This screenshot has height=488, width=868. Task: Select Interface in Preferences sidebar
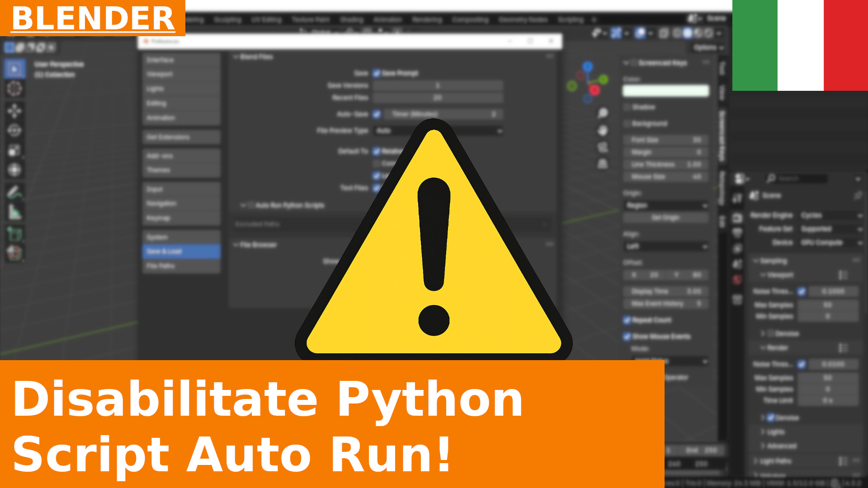pyautogui.click(x=182, y=60)
